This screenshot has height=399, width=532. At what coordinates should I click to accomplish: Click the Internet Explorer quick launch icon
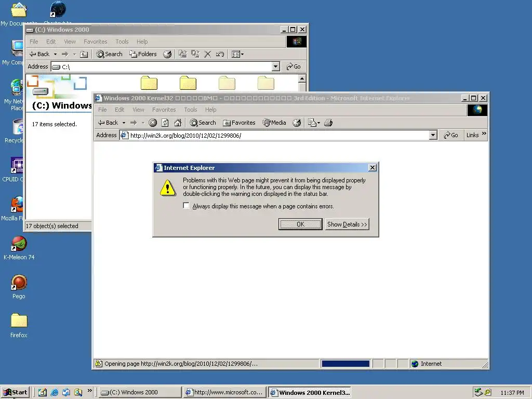tap(54, 392)
